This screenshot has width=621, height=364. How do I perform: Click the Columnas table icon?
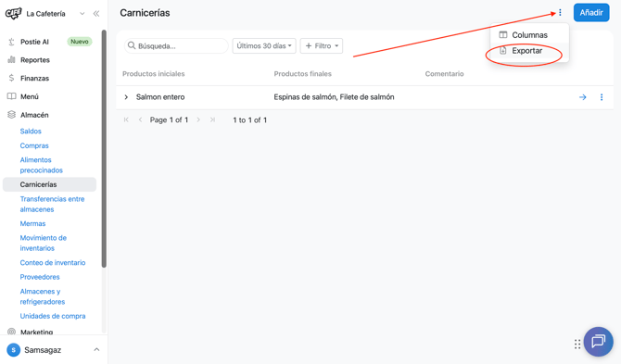tap(503, 35)
